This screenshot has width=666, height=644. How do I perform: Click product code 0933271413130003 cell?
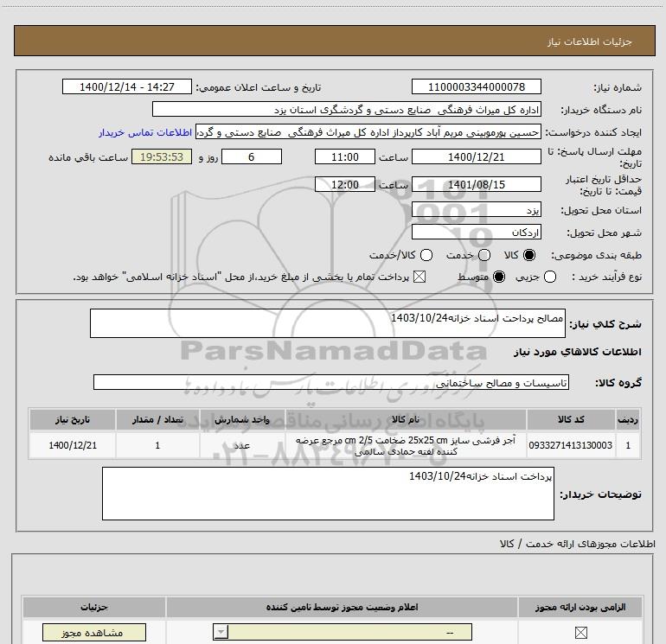coord(571,445)
